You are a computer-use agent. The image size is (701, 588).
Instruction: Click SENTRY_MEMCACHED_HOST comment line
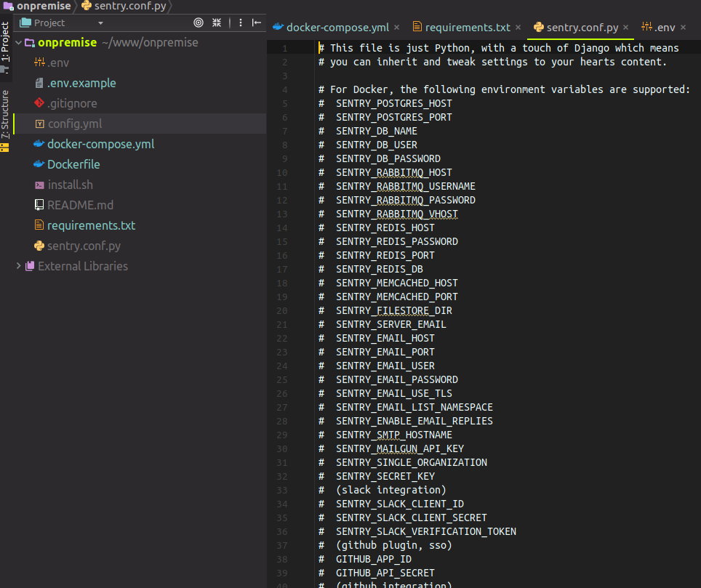(388, 283)
